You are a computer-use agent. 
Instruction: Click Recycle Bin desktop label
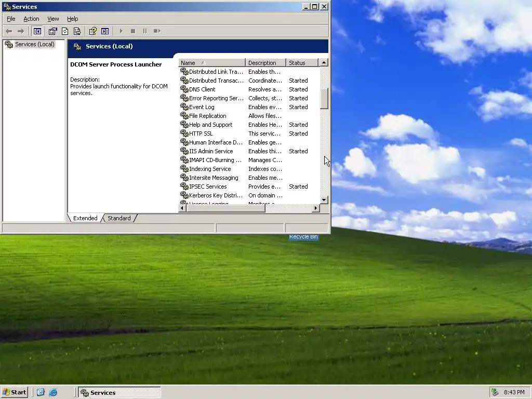tap(303, 237)
